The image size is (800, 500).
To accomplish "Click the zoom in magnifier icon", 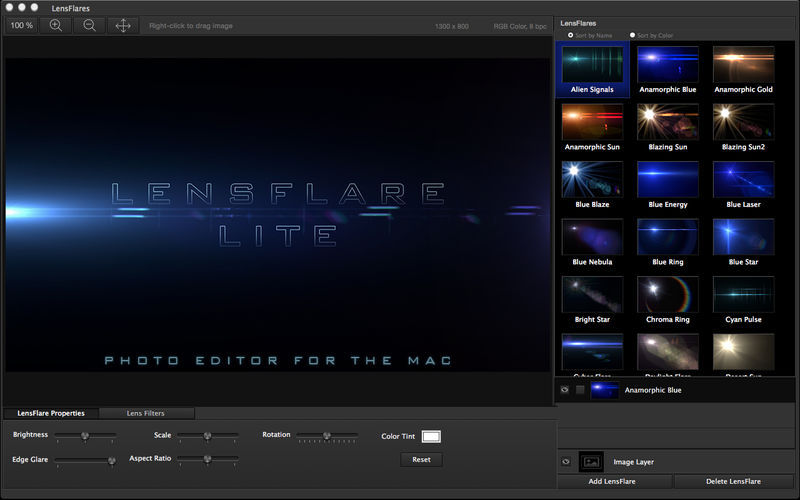I will (56, 25).
